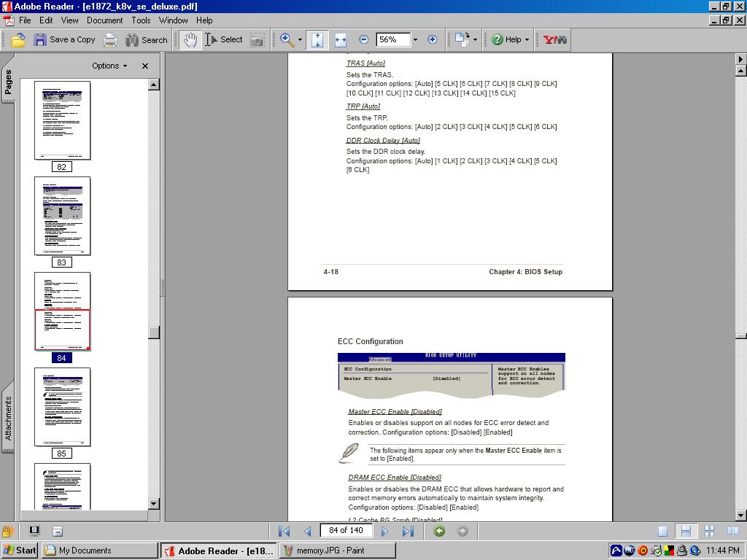Open the zoom tool dropdown arrow

pyautogui.click(x=300, y=40)
